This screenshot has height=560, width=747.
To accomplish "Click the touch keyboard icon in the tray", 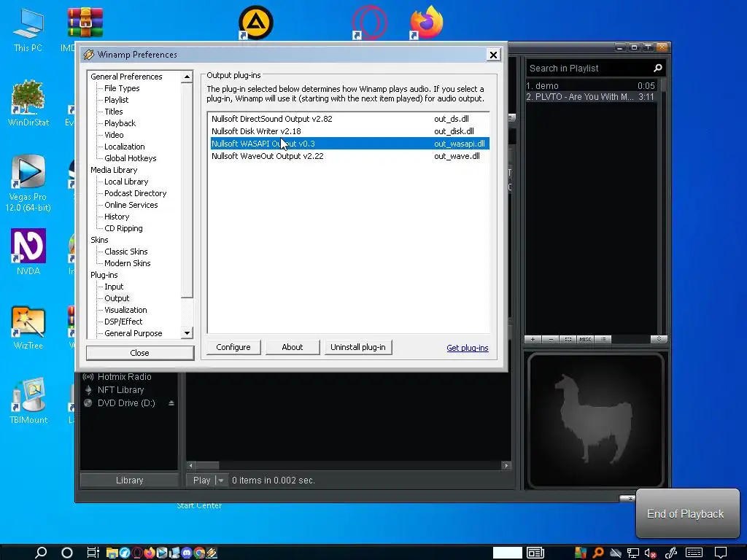I will coord(694,553).
